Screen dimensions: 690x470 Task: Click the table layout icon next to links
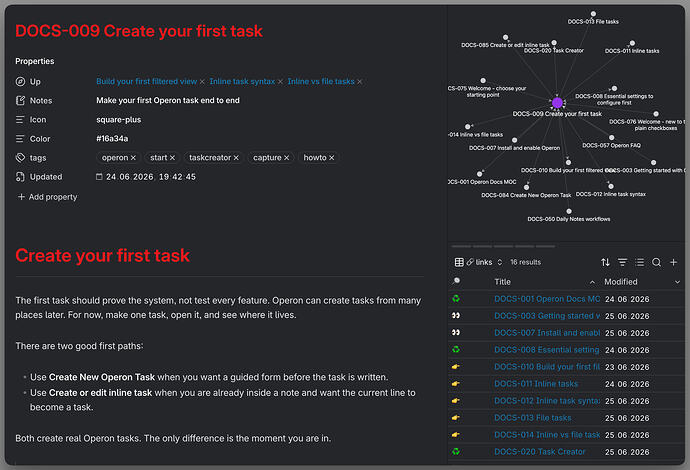tap(459, 262)
